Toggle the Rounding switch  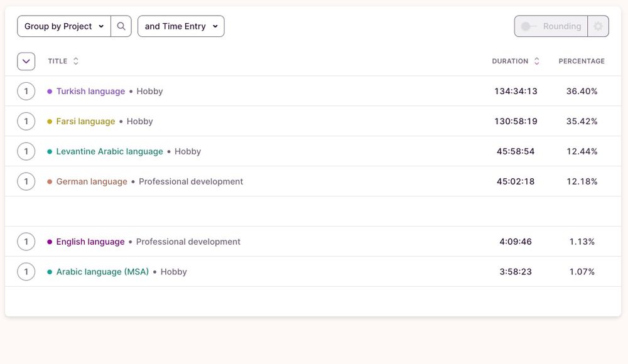point(529,26)
